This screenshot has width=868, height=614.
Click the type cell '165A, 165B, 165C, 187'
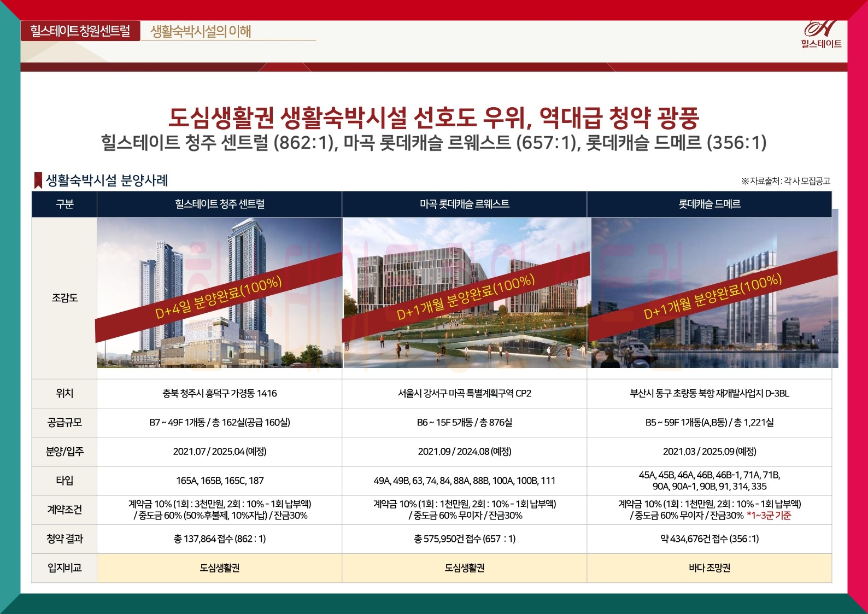click(x=220, y=481)
